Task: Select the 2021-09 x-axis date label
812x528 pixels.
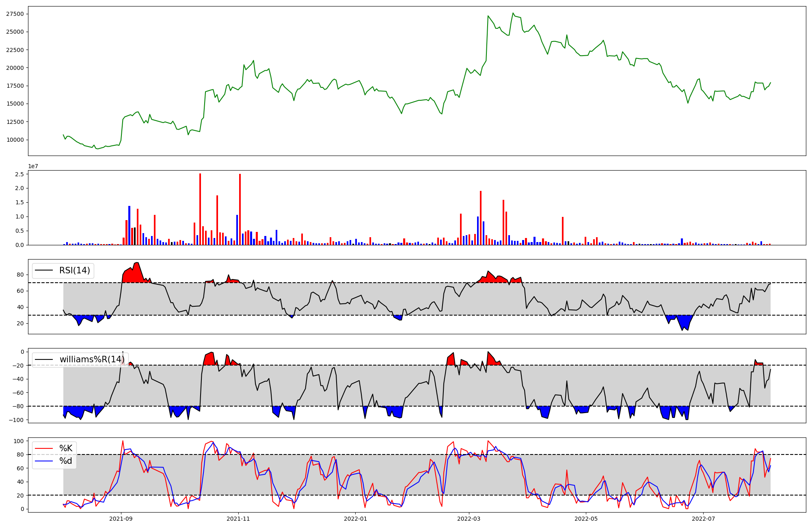Action: coord(121,519)
